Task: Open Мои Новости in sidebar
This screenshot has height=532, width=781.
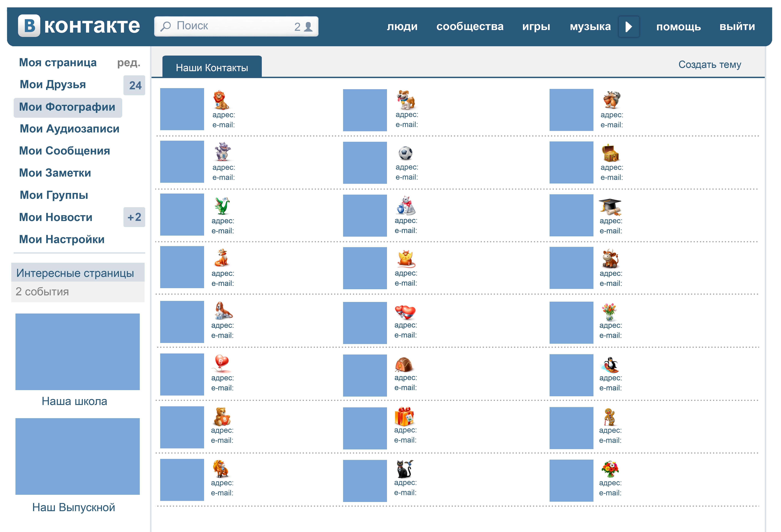Action: (55, 217)
